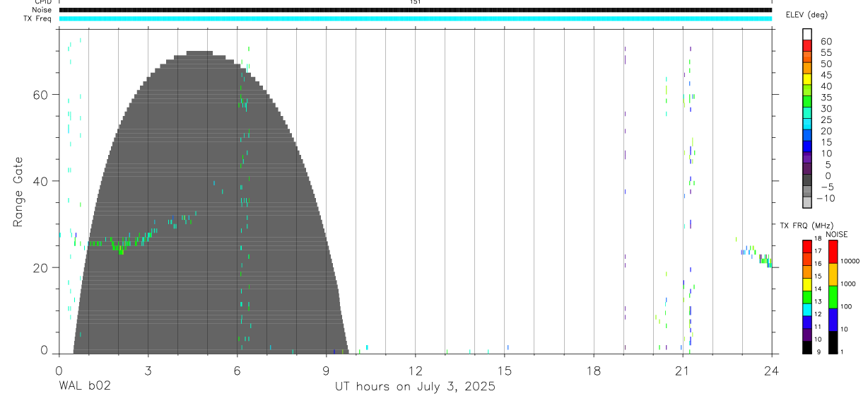868x401 pixels.
Task: Pick the red segment of the NOISE bar
Action: tap(833, 251)
